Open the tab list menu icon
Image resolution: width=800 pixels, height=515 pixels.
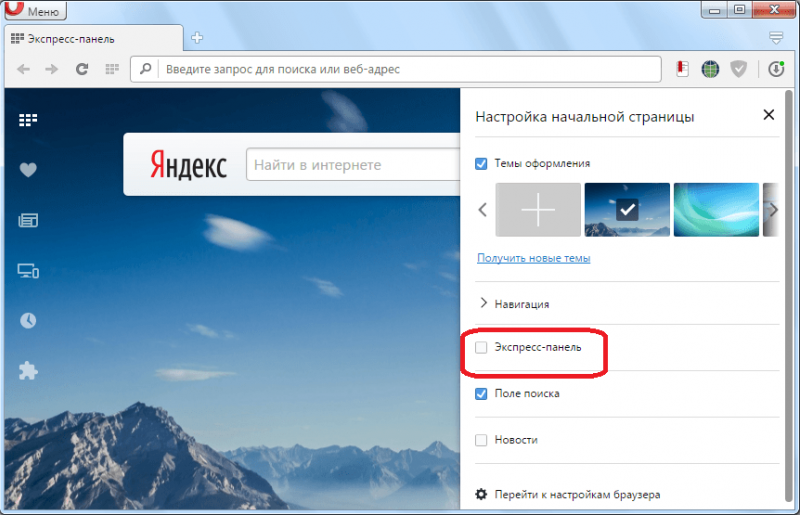click(776, 38)
